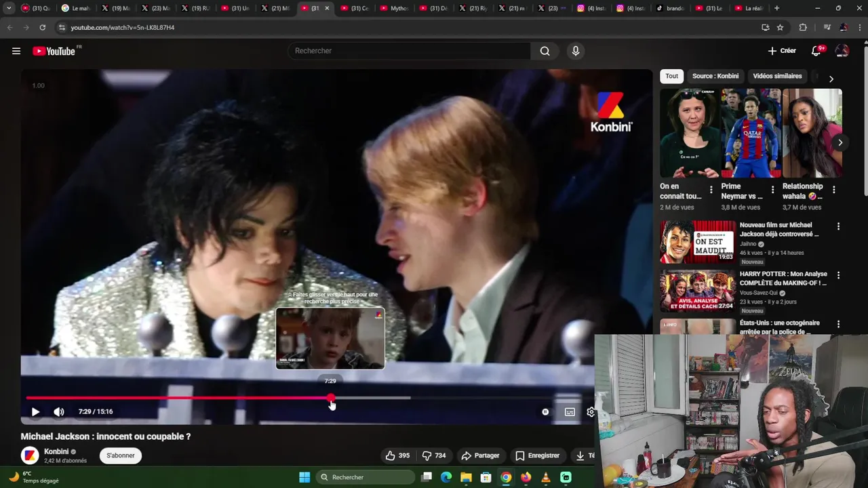Screen dimensions: 868x488
Task: Click the magnifier search button beside Rechercher
Action: click(545, 51)
